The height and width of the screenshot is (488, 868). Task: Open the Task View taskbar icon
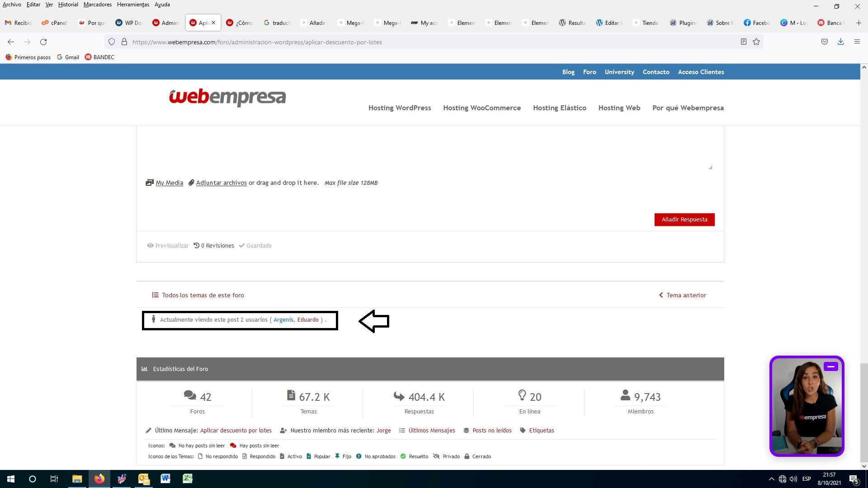point(54,479)
